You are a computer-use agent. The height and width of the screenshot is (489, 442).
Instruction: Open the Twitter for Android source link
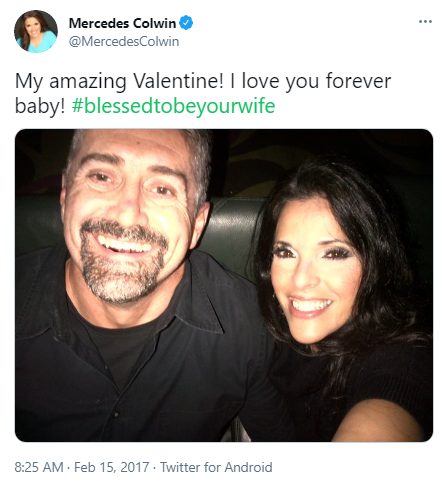216,467
